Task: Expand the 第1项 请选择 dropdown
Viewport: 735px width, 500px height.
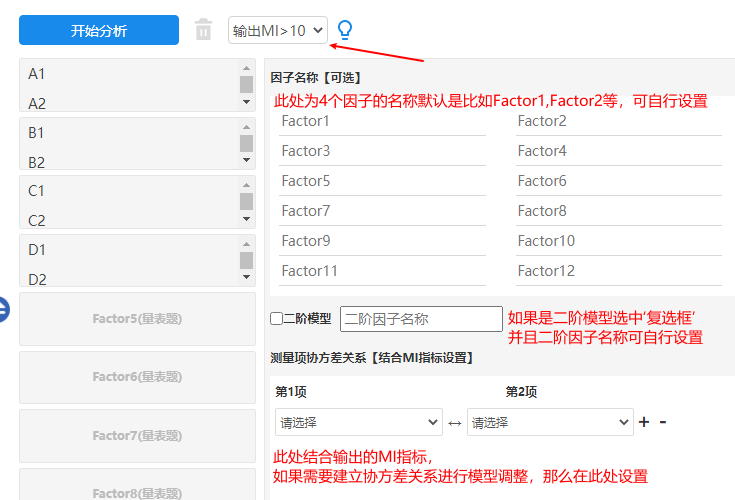Action: (x=358, y=423)
